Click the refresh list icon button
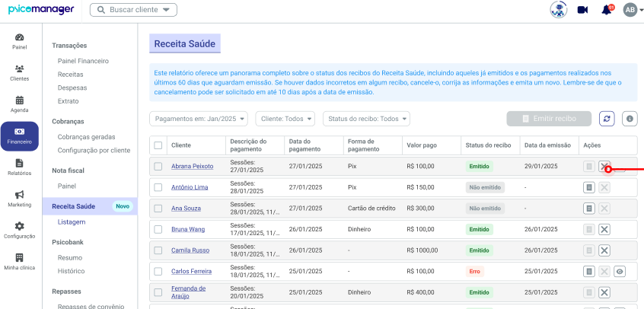Screen dimensions: 644x309 607,119
